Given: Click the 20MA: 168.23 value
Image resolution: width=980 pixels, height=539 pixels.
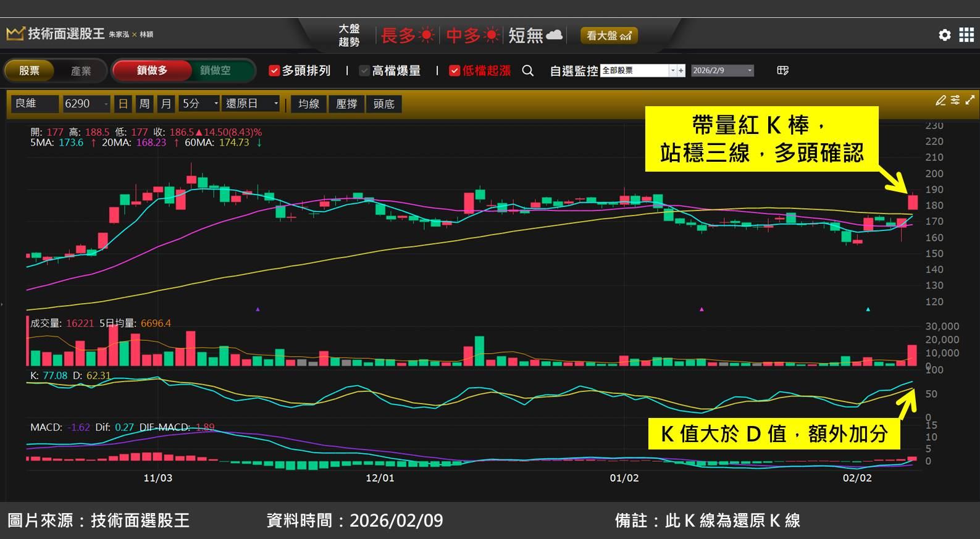Looking at the screenshot, I should click(x=134, y=143).
